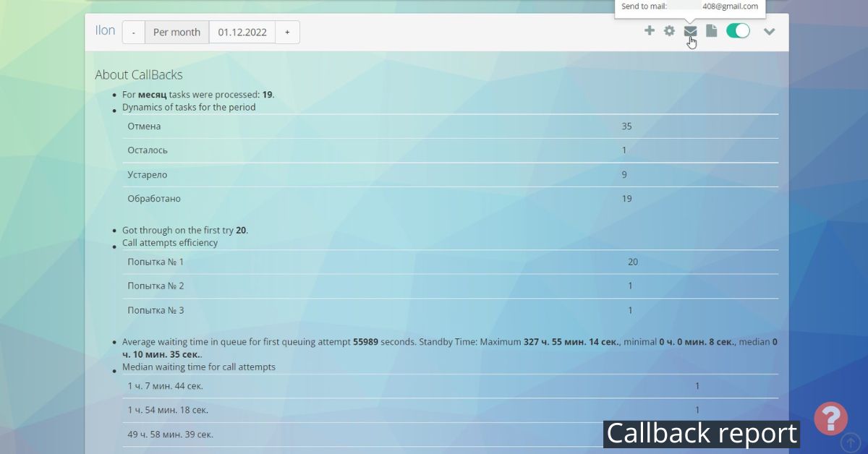This screenshot has height=454, width=868.
Task: Click the 'About CallBacks' heading
Action: pyautogui.click(x=138, y=74)
